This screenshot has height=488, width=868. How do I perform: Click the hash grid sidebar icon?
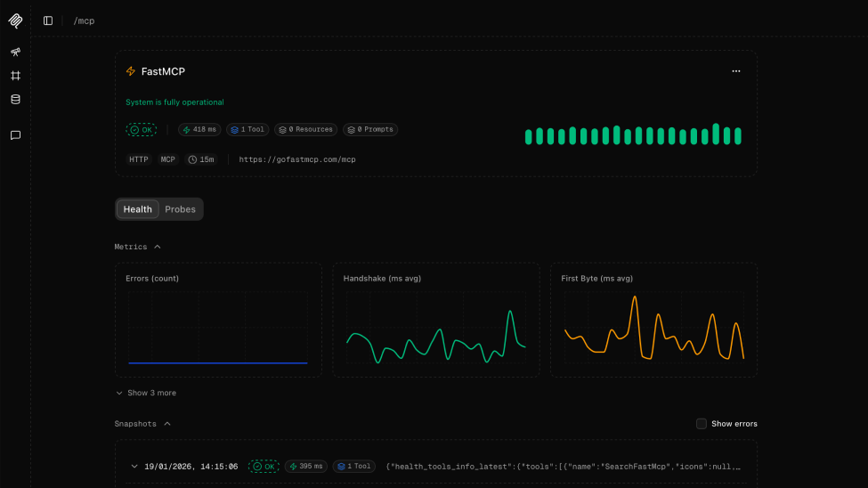[15, 76]
